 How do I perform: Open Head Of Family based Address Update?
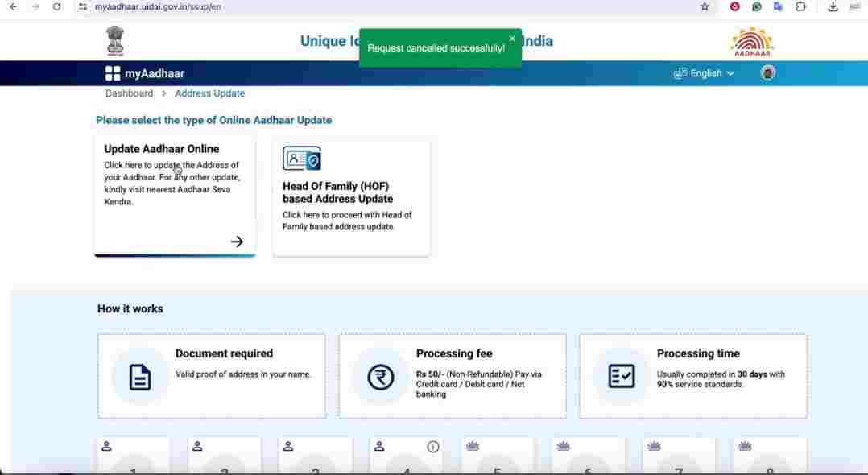pyautogui.click(x=351, y=197)
